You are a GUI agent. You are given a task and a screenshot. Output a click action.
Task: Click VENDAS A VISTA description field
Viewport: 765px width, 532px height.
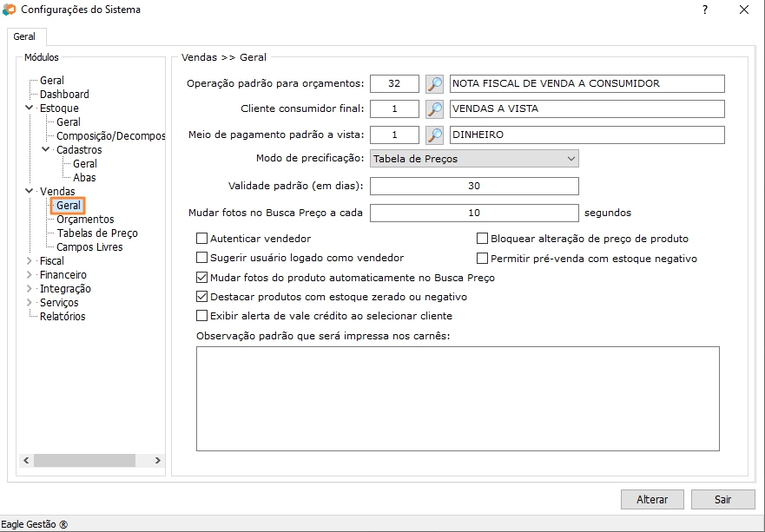pyautogui.click(x=587, y=109)
